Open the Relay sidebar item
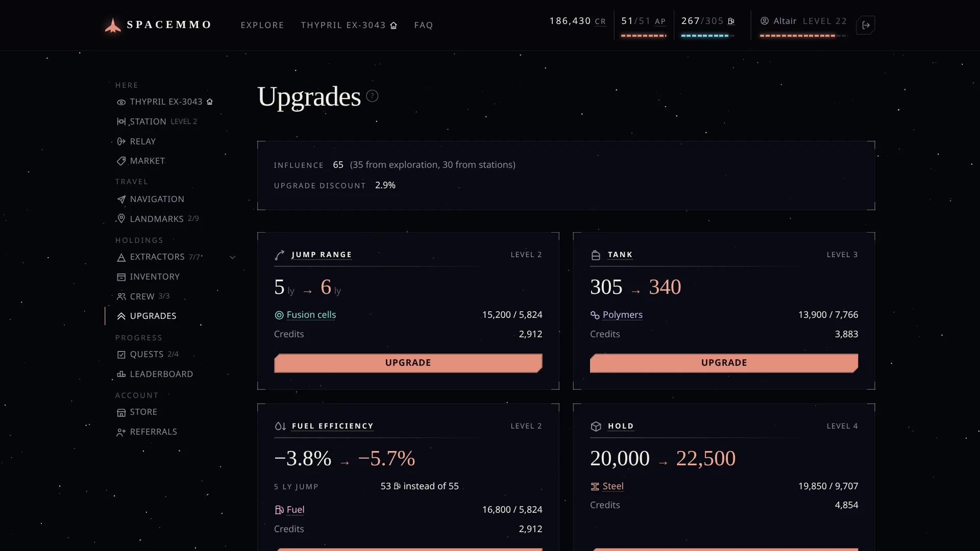This screenshot has height=551, width=980. [136, 141]
